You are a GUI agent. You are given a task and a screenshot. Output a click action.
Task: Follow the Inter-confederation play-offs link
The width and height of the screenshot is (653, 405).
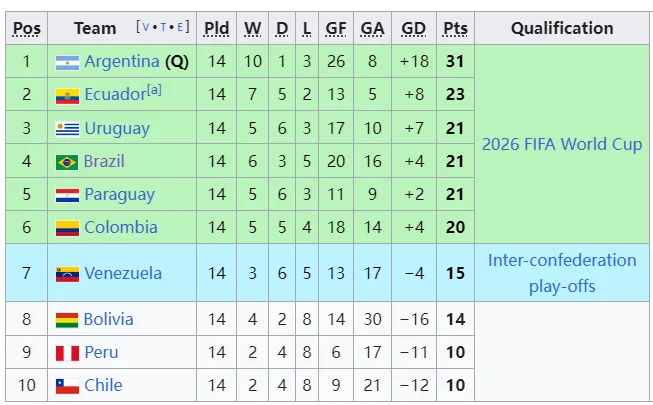562,273
